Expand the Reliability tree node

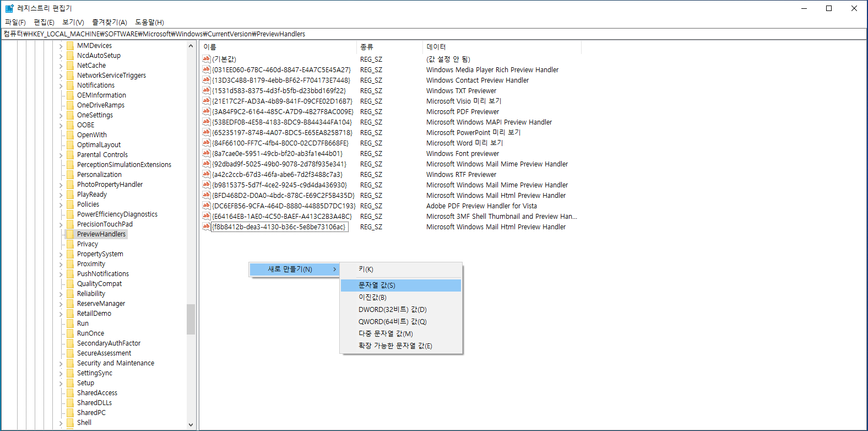(61, 294)
